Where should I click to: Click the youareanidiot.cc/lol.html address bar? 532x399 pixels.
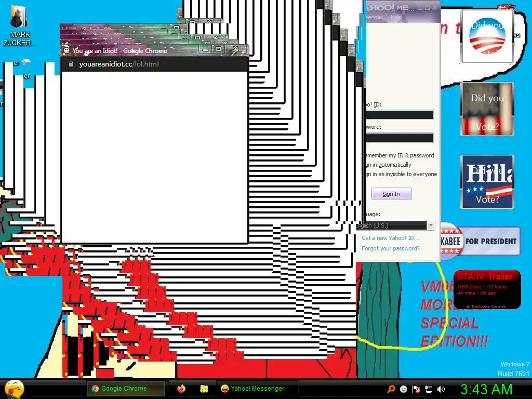(x=154, y=64)
